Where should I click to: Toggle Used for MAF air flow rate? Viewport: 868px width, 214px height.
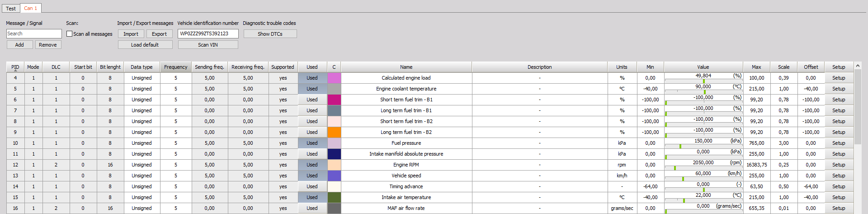tap(312, 208)
